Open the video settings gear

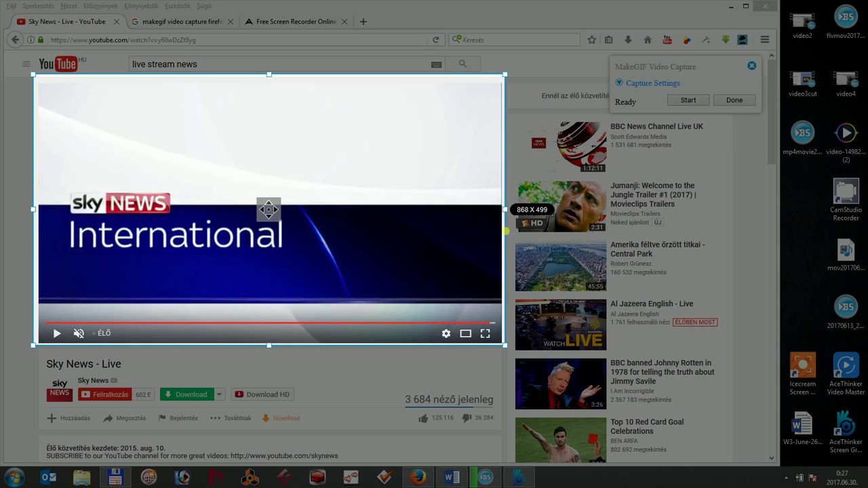(446, 333)
